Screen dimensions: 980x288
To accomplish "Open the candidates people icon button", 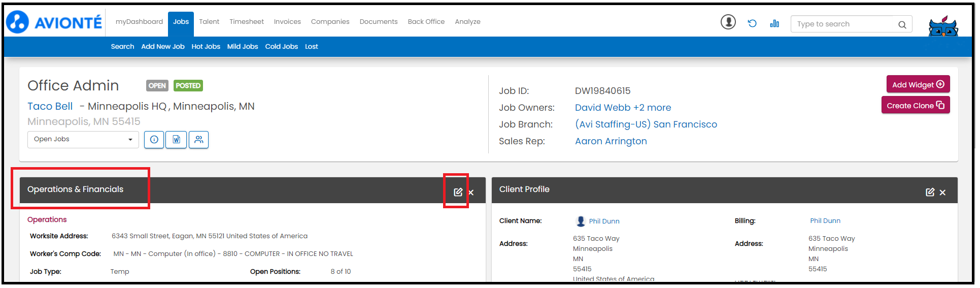I will point(199,140).
